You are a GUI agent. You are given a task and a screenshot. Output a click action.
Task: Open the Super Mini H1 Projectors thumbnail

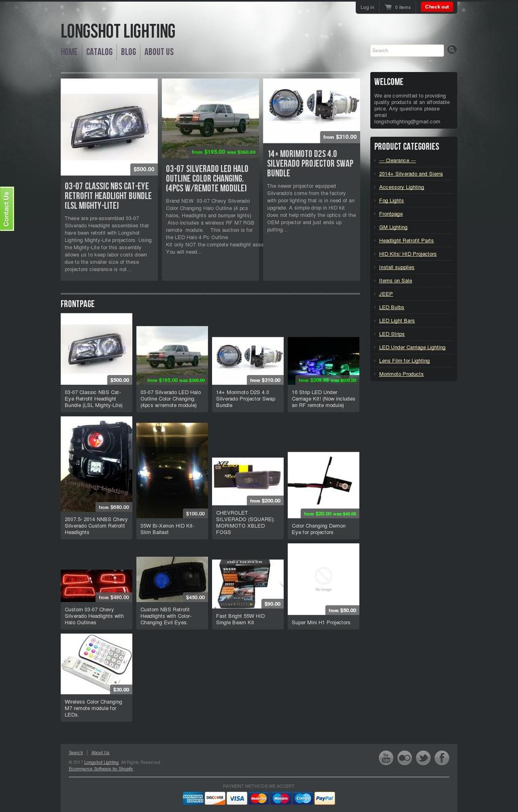pyautogui.click(x=323, y=577)
